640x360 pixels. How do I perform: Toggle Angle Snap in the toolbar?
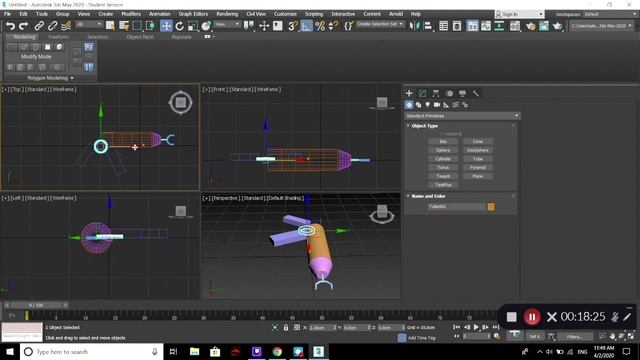(x=306, y=26)
